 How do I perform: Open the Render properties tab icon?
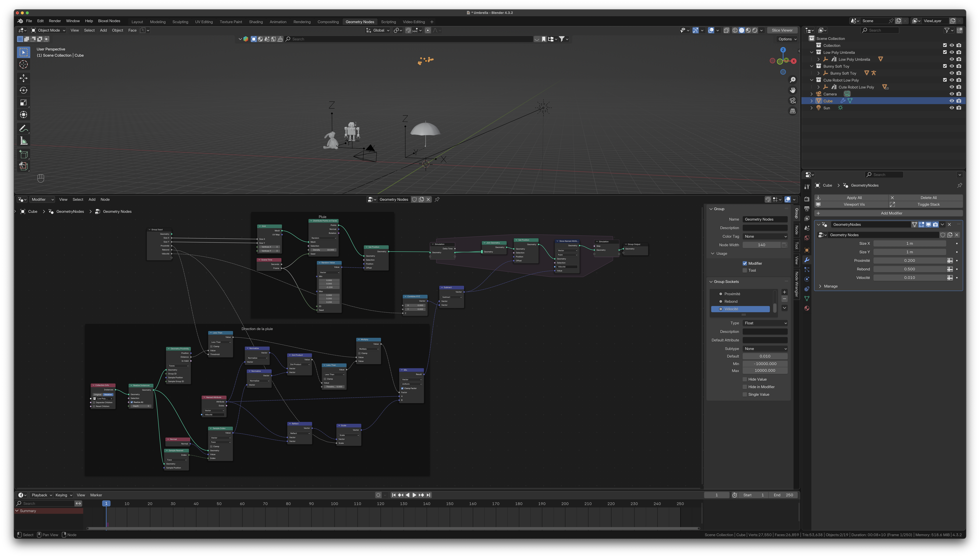pyautogui.click(x=807, y=199)
